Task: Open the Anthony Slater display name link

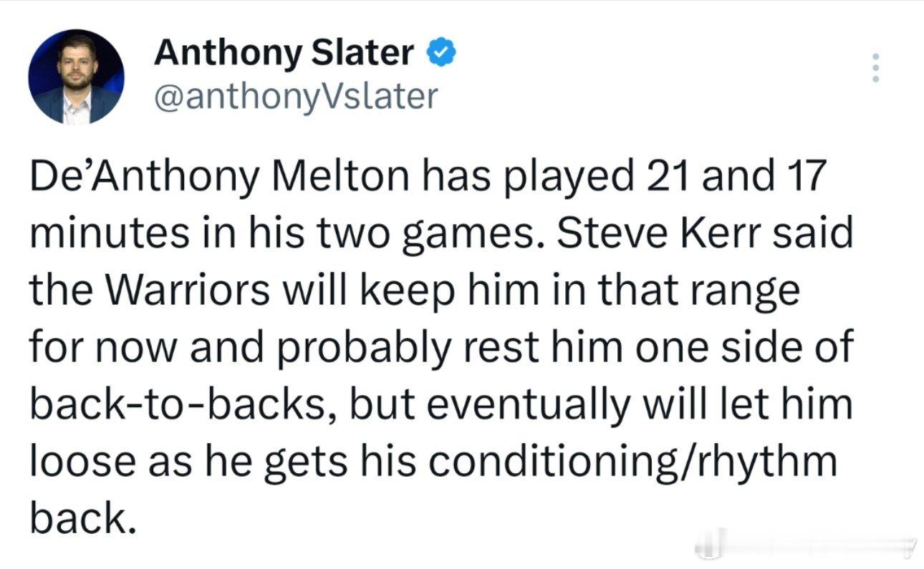Action: tap(284, 53)
